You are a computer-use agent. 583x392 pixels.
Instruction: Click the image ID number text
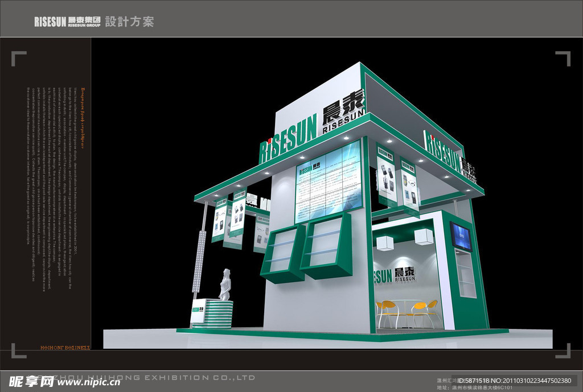pos(506,381)
